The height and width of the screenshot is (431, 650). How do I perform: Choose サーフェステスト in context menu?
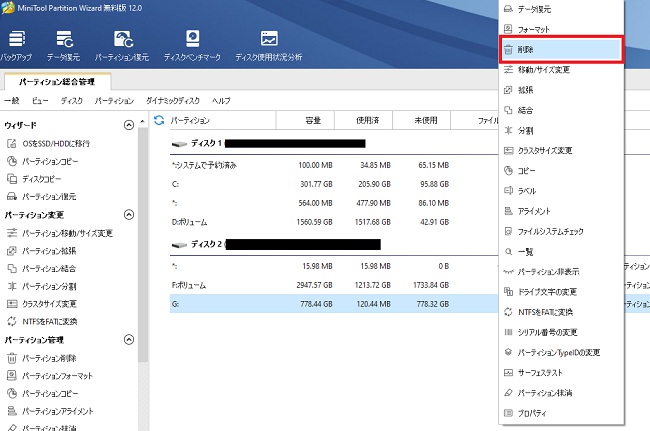click(562, 373)
